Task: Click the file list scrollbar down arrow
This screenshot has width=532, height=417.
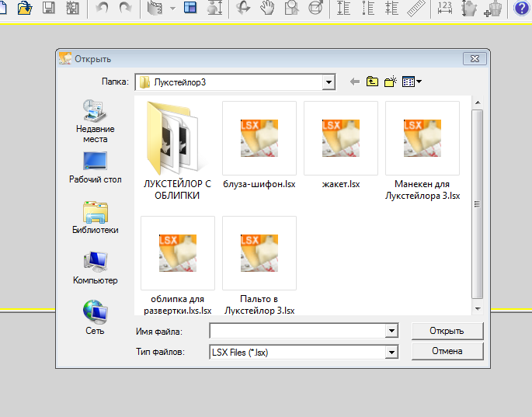Action: (478, 308)
